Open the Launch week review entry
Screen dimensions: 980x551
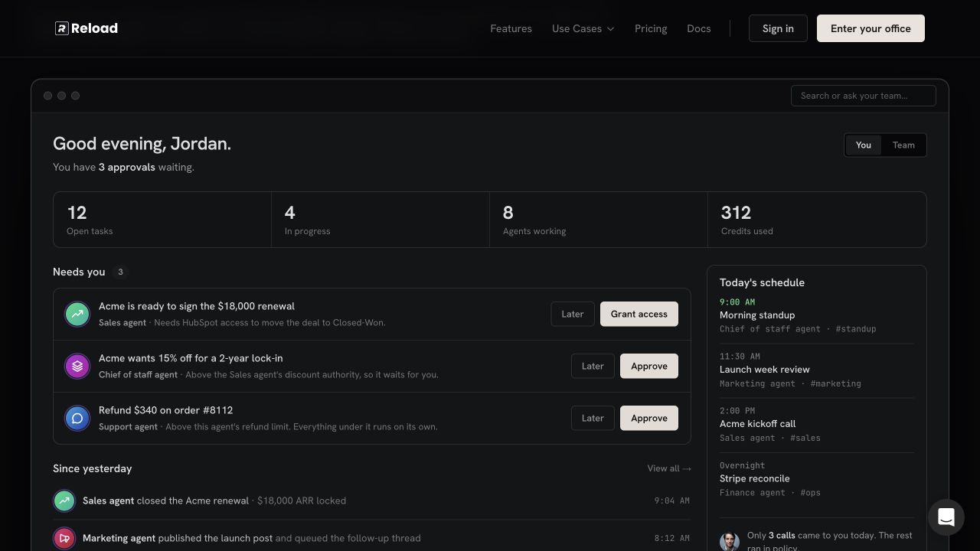(x=817, y=370)
